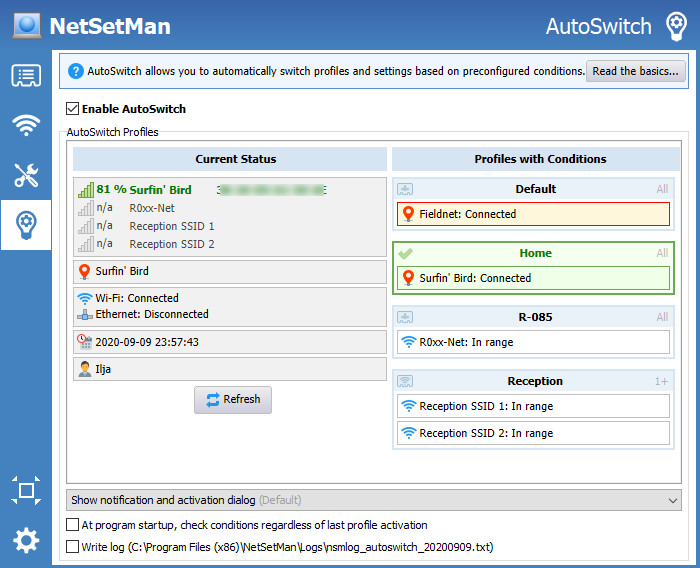Viewport: 700px width, 568px height.
Task: Click the 1+ indicator on Reception profile
Action: [x=662, y=381]
